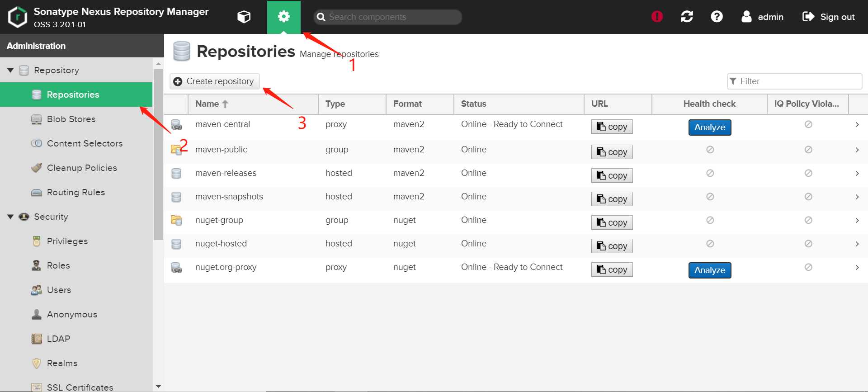This screenshot has width=868, height=392.
Task: Click maven-releases hosted repository icon
Action: (x=176, y=174)
